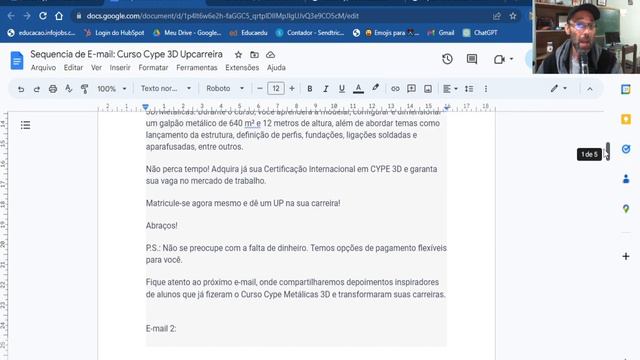Open the Roboto font dropdown
The width and height of the screenshot is (640, 360).
225,89
